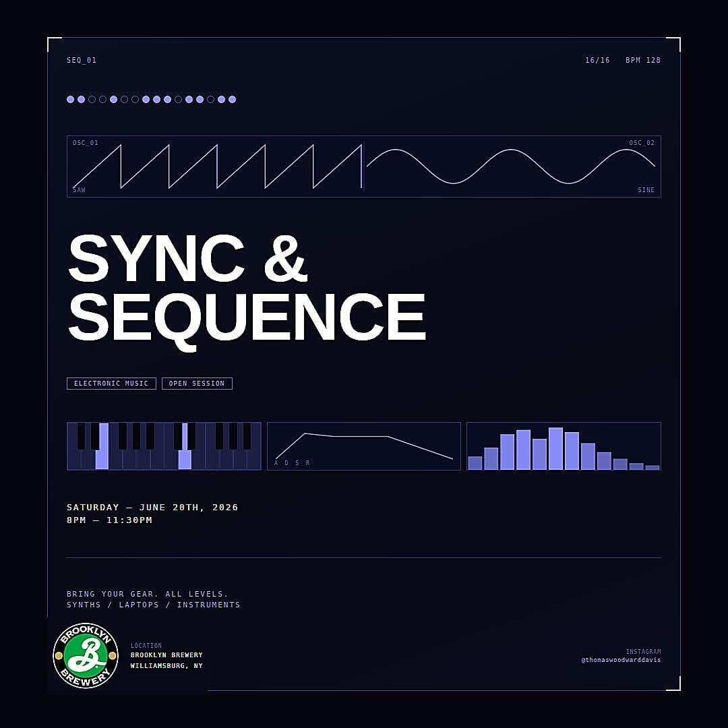
Task: Click the SATURDAY — JUNE 20TH, 2026 date
Action: 152,507
